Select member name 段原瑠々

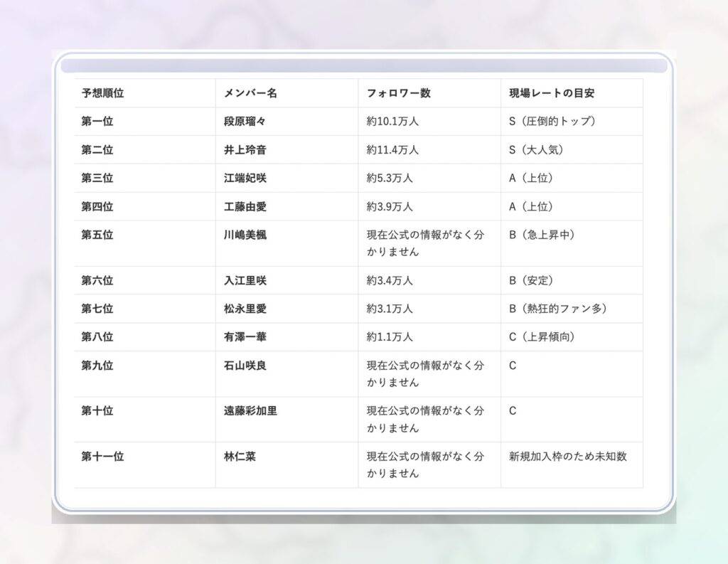pos(245,122)
